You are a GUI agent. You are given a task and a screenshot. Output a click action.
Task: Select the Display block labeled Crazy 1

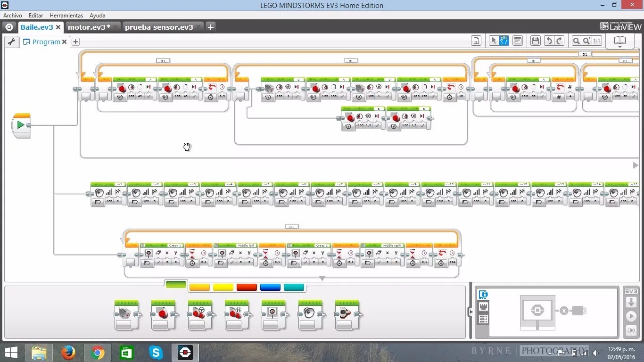point(162,255)
